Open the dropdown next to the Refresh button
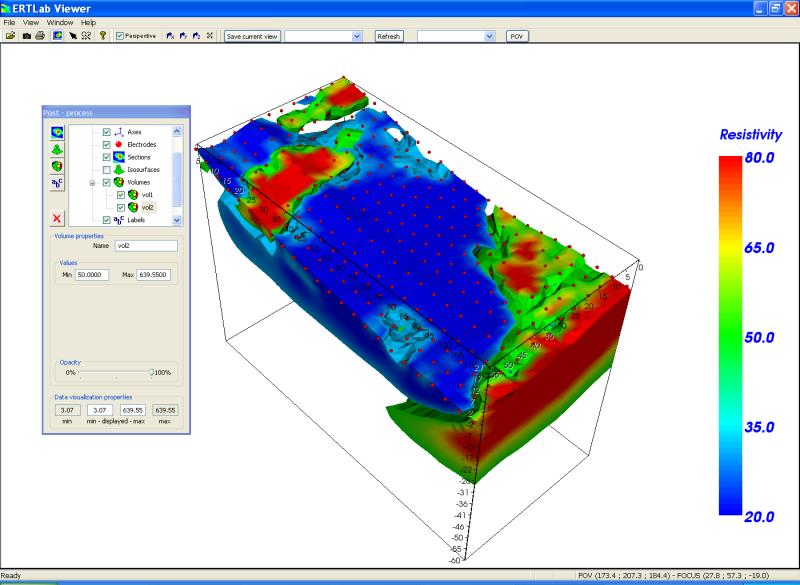The image size is (800, 585). point(489,36)
